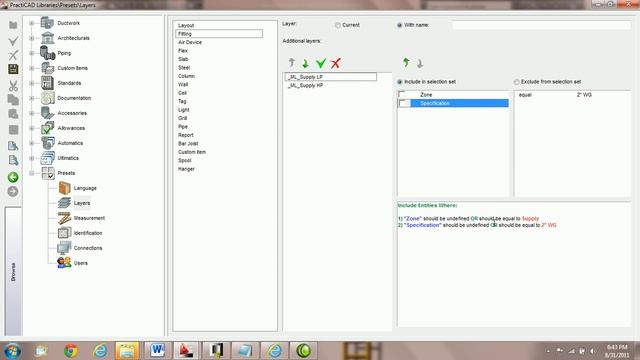
Task: Select the Automatics icon
Action: tap(47, 143)
